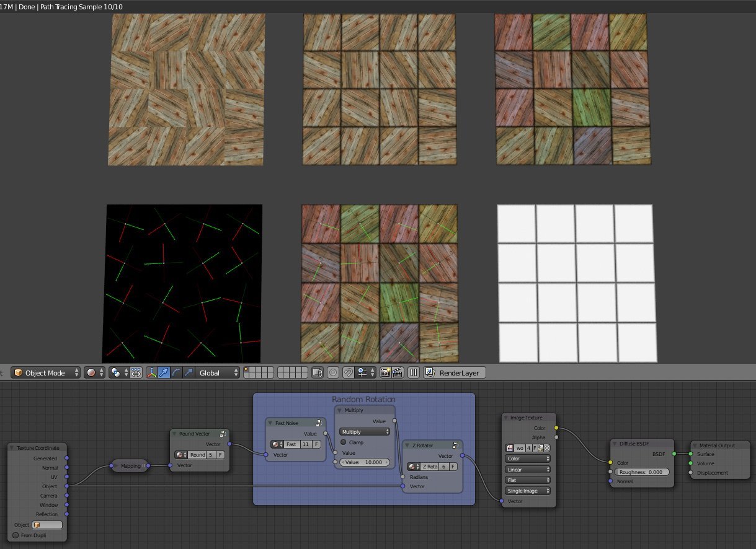Click the pause render preview icon
This screenshot has height=549, width=756.
point(413,373)
